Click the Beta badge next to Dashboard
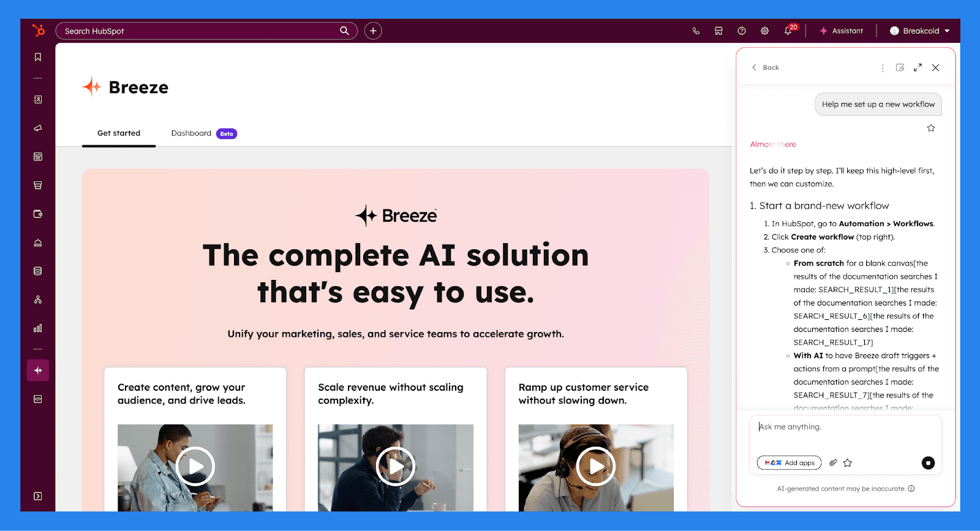 [227, 134]
